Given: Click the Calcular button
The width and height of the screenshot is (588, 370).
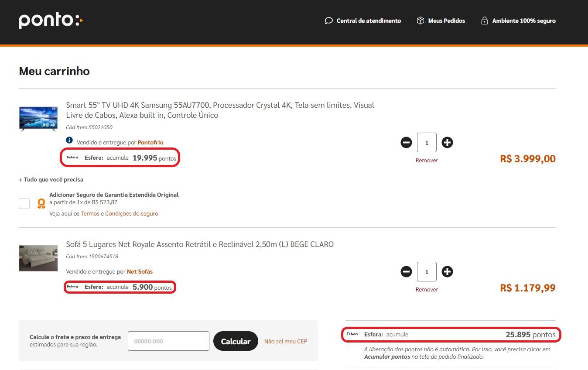Looking at the screenshot, I should tap(236, 341).
